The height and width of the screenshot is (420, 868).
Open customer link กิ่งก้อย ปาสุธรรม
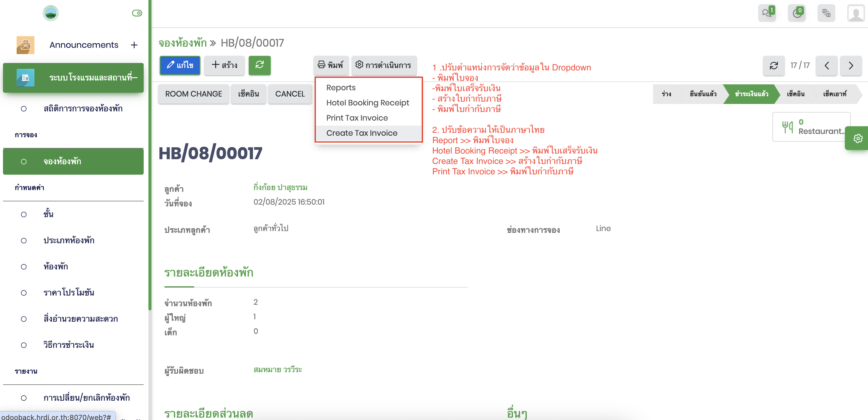click(280, 187)
